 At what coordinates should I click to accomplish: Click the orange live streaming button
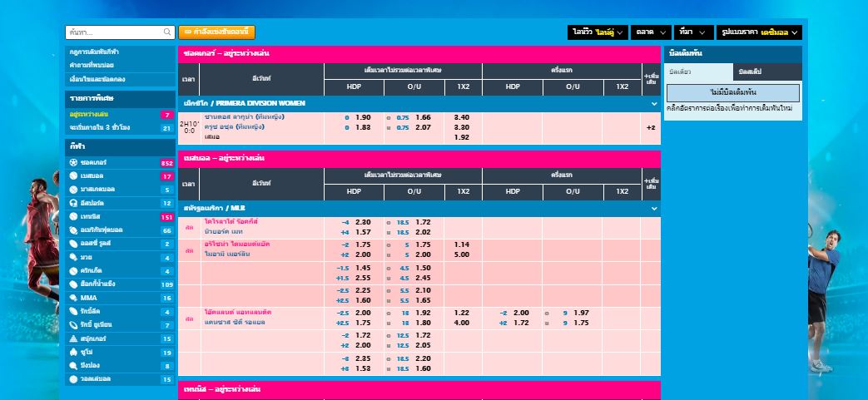216,32
